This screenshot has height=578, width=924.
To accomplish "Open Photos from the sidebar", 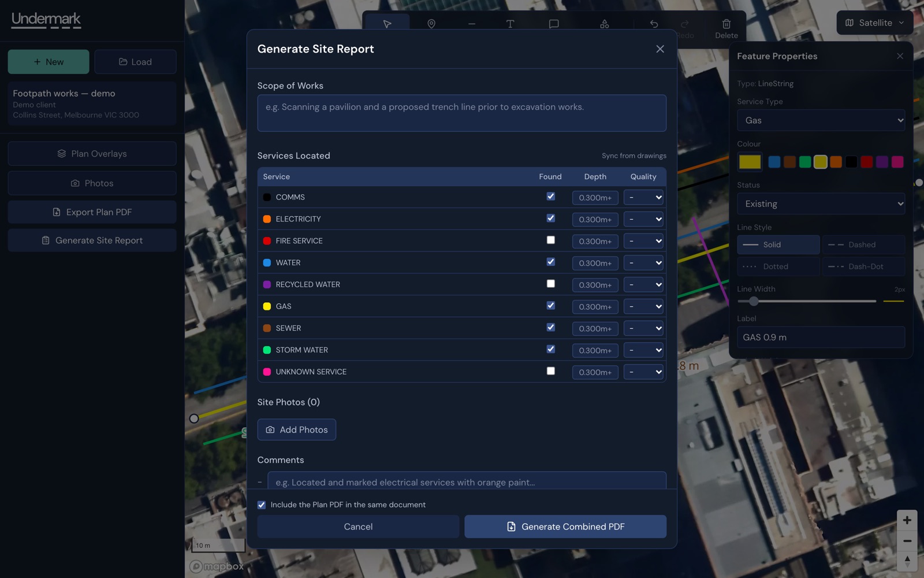I will 92,183.
